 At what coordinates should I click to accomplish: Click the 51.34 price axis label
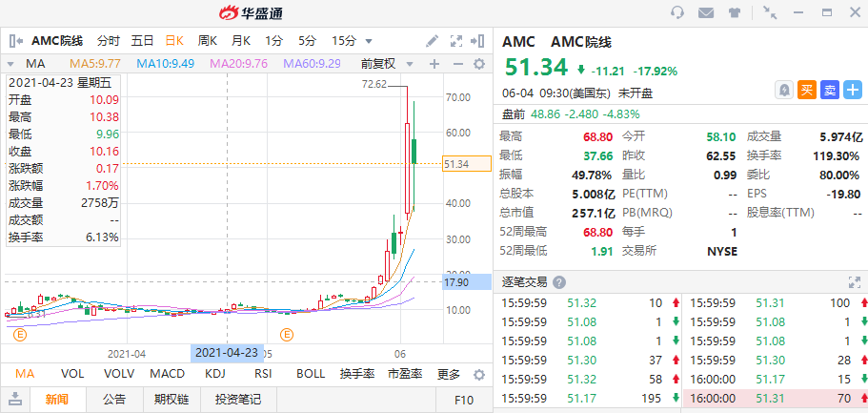point(467,163)
